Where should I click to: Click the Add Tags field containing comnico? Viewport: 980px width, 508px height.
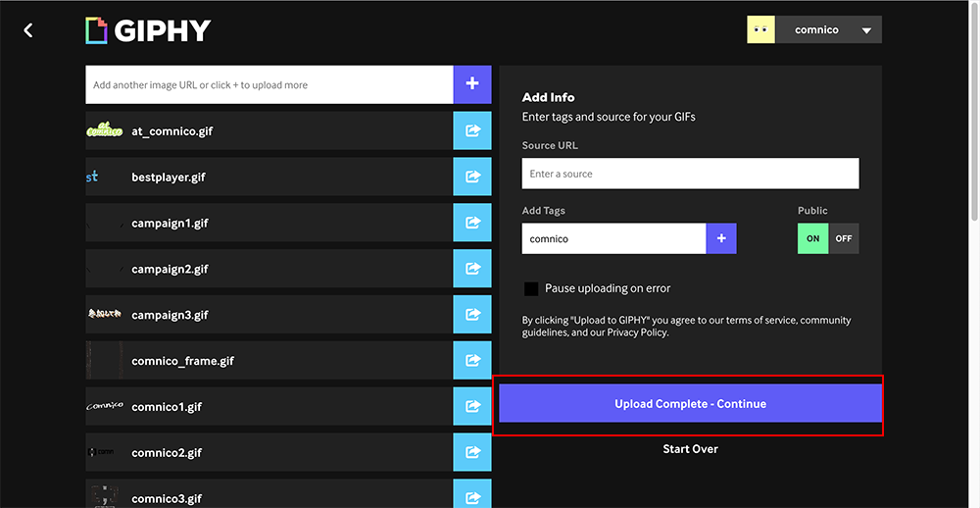[613, 238]
